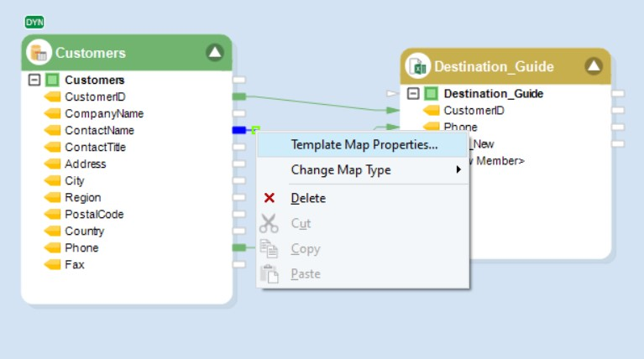The height and width of the screenshot is (359, 644).
Task: Click the yellow CustomerID field icon in Customers
Action: coord(53,96)
